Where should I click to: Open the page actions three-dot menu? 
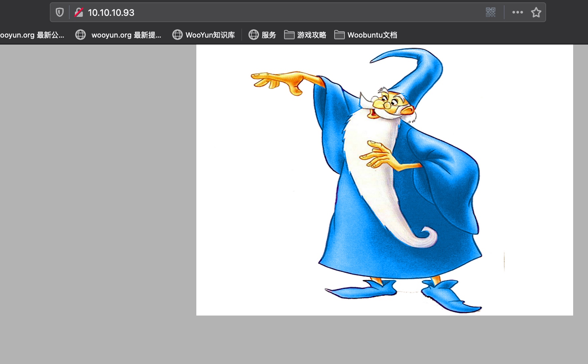tap(518, 13)
